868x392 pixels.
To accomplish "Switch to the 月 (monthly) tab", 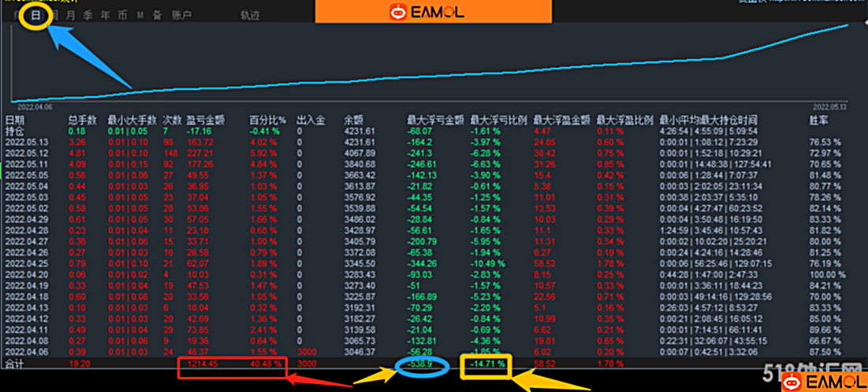I will tap(71, 15).
